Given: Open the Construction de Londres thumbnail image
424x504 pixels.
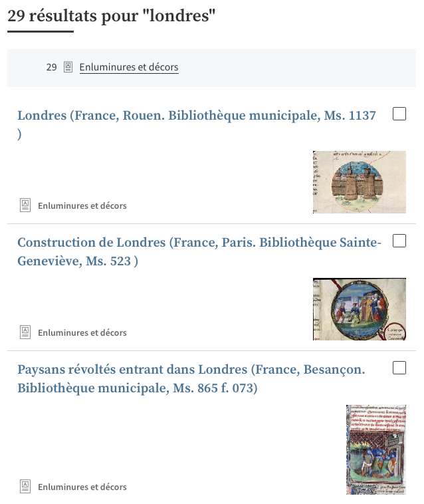Looking at the screenshot, I should click(x=359, y=309).
